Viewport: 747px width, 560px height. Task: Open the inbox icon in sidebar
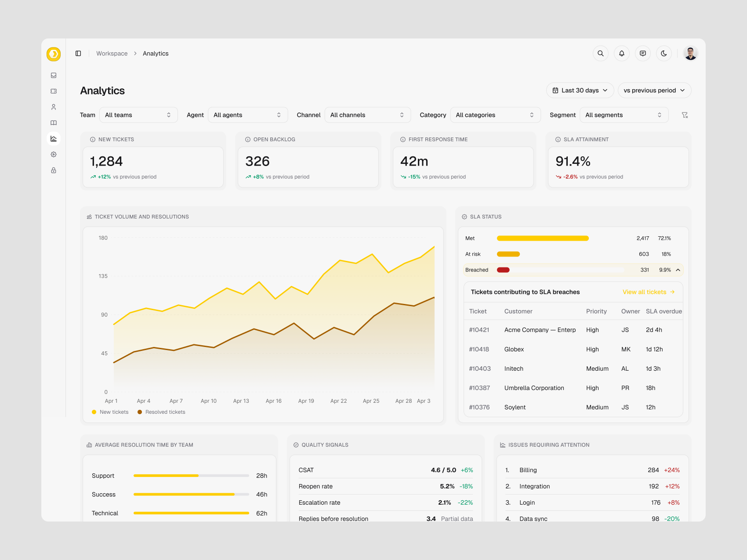click(x=54, y=76)
